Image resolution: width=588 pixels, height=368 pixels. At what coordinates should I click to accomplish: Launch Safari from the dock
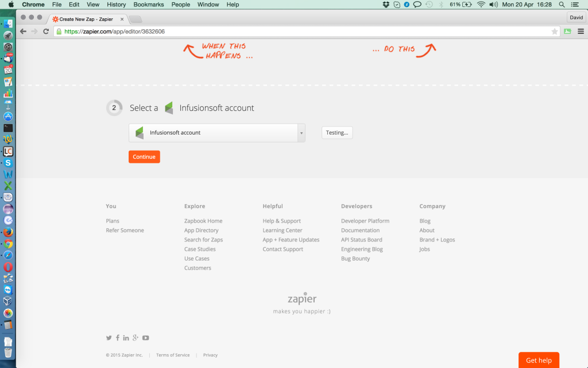(x=8, y=255)
